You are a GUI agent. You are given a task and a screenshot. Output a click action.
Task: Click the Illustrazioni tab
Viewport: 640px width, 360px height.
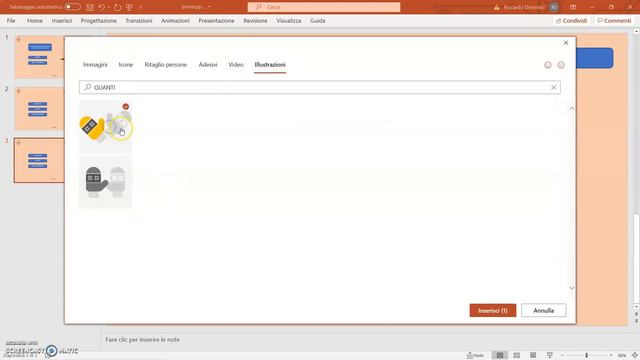[270, 64]
